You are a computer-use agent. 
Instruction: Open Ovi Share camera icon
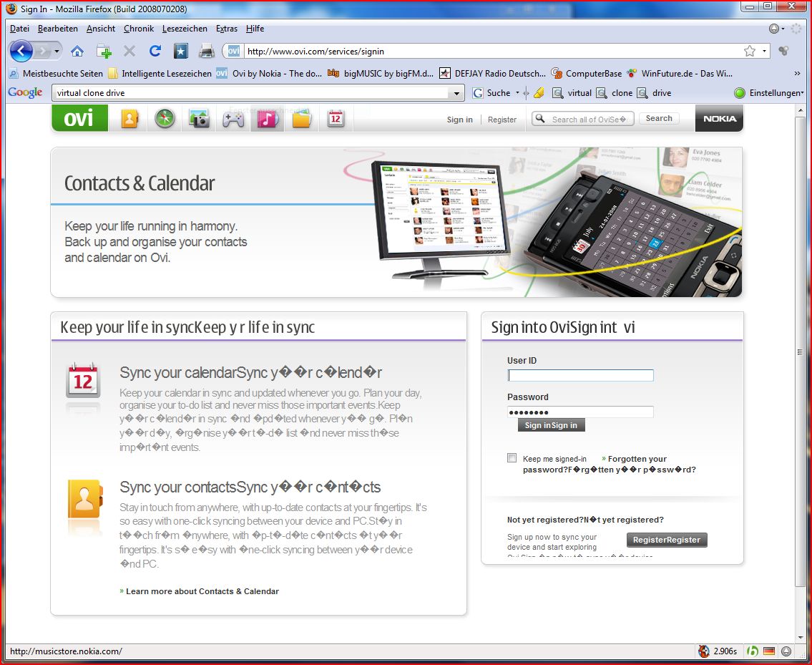199,119
